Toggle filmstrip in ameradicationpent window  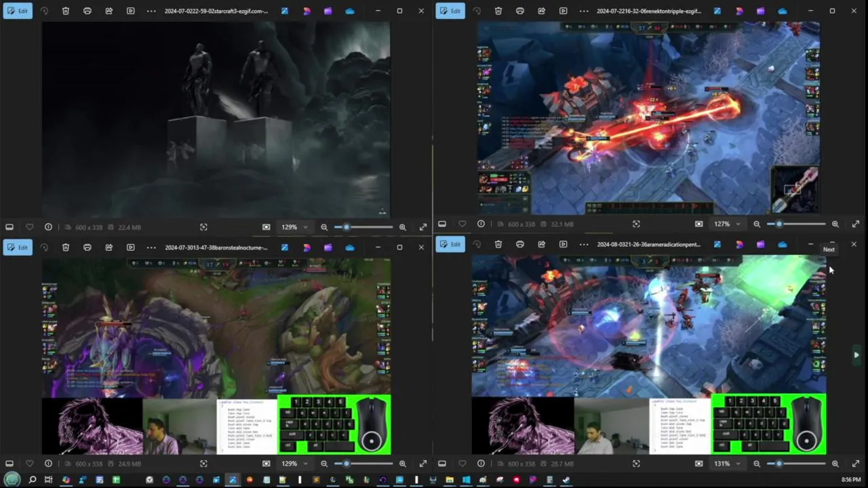point(442,464)
